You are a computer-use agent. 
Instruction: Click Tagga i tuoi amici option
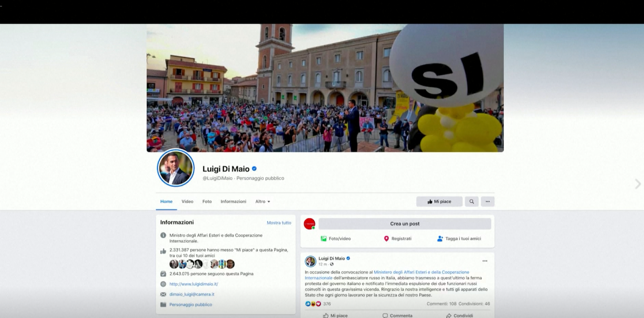(x=459, y=239)
